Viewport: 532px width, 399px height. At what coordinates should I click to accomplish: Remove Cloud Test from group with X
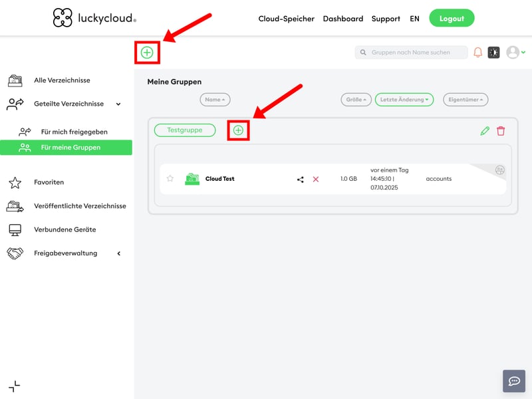point(316,179)
